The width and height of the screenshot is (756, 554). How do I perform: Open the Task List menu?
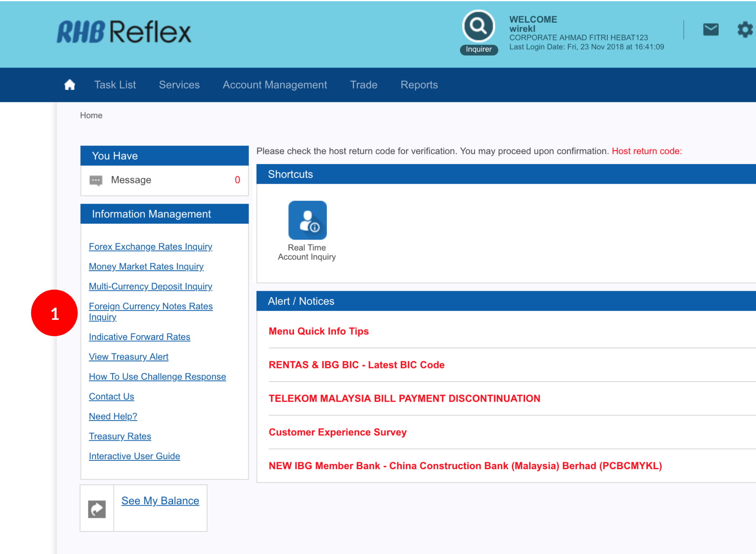[115, 85]
